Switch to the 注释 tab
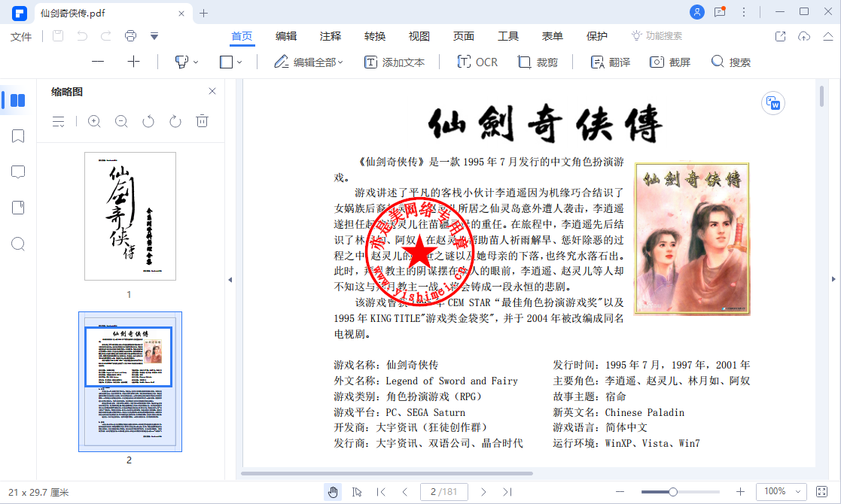Image resolution: width=841 pixels, height=504 pixels. point(331,36)
